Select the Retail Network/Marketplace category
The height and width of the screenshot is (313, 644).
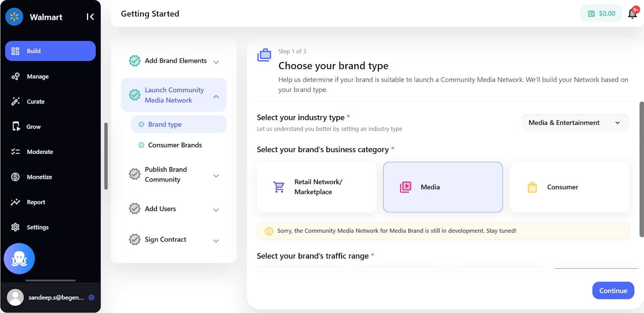pyautogui.click(x=316, y=187)
